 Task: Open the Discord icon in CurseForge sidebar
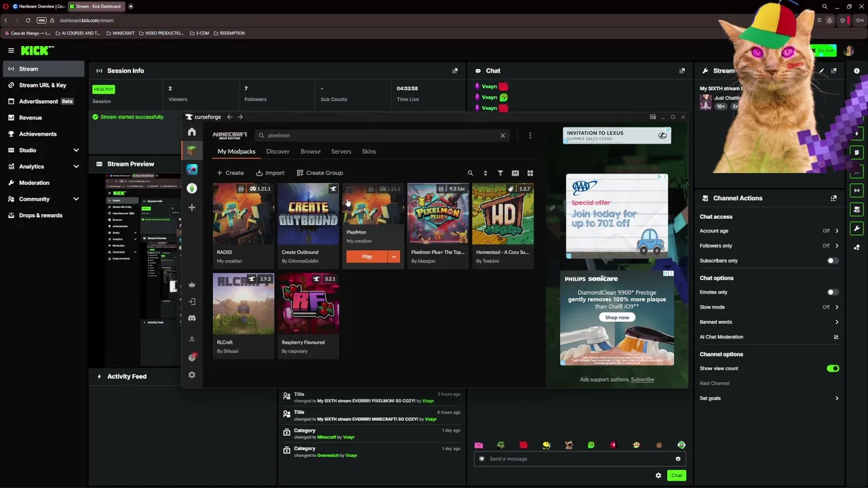point(192,319)
